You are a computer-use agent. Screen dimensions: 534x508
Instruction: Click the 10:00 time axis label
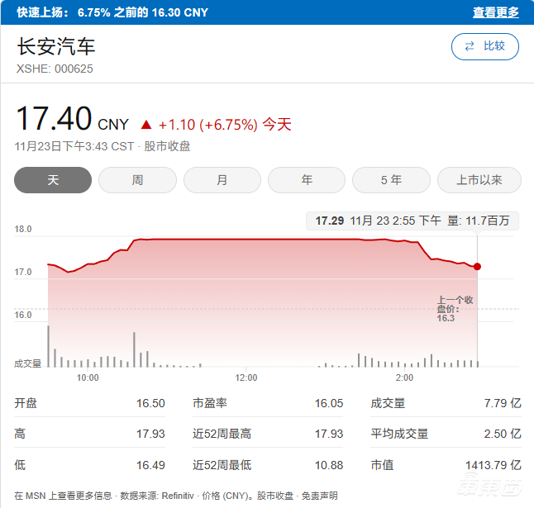pyautogui.click(x=88, y=378)
